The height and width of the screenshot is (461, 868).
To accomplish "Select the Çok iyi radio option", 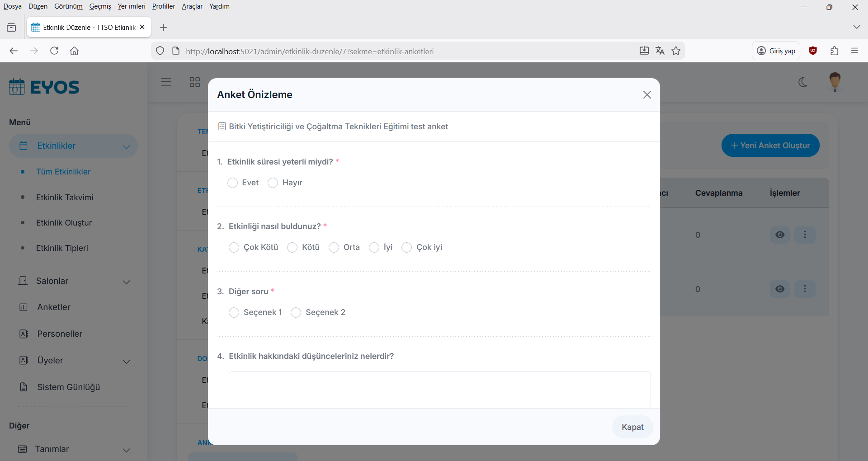I will click(x=407, y=248).
